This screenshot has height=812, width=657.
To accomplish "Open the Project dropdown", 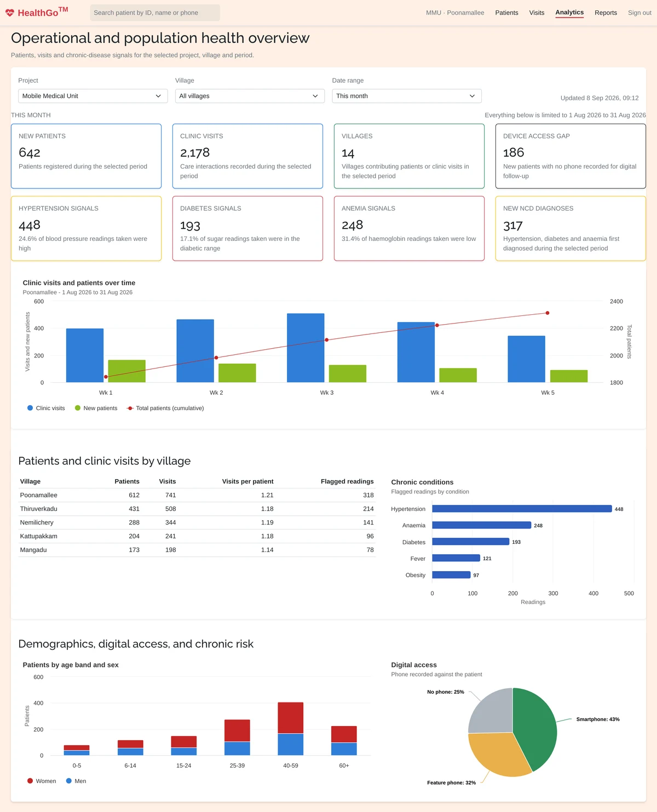I will click(x=93, y=96).
